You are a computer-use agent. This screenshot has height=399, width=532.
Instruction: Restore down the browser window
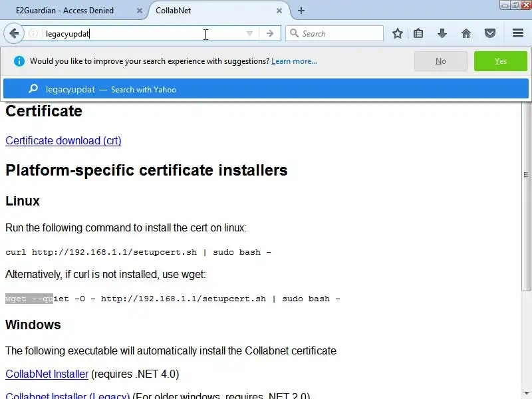click(x=515, y=5)
